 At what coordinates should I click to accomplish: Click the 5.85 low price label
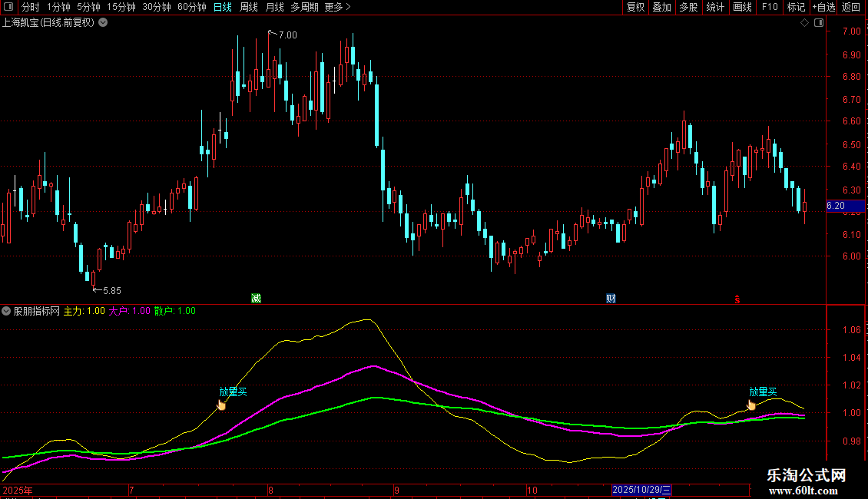pyautogui.click(x=112, y=290)
